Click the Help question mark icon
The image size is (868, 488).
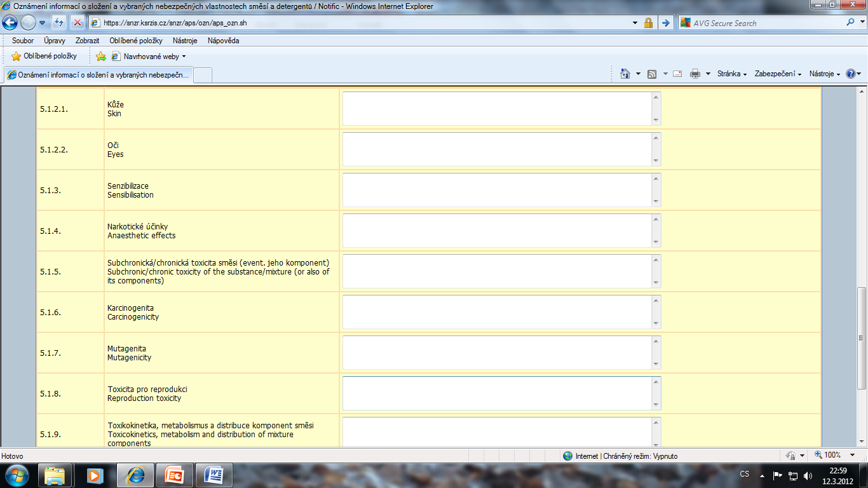[850, 74]
